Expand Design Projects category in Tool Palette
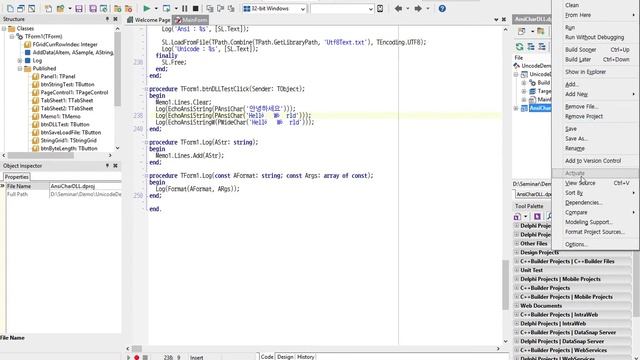 pyautogui.click(x=517, y=252)
